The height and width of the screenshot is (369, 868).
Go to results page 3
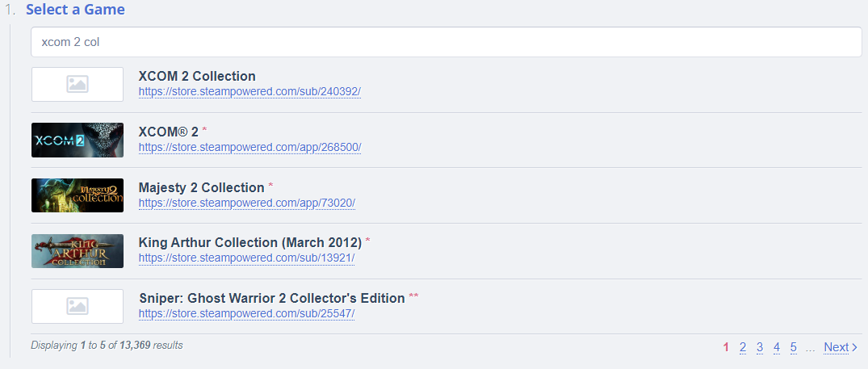point(760,347)
